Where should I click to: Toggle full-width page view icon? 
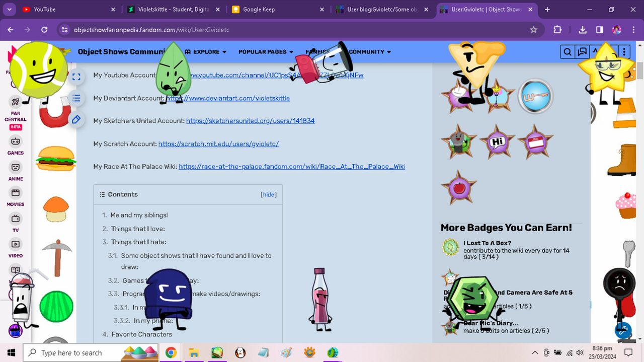click(x=76, y=77)
